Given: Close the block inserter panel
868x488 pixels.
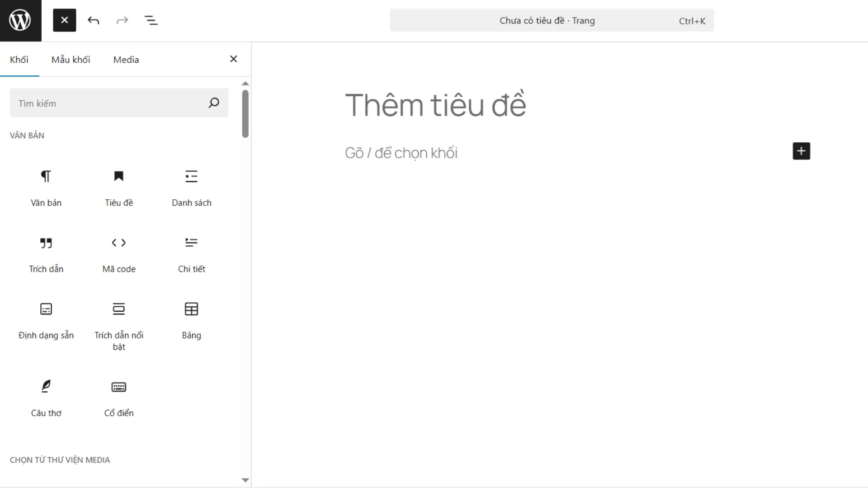Looking at the screenshot, I should (x=234, y=59).
